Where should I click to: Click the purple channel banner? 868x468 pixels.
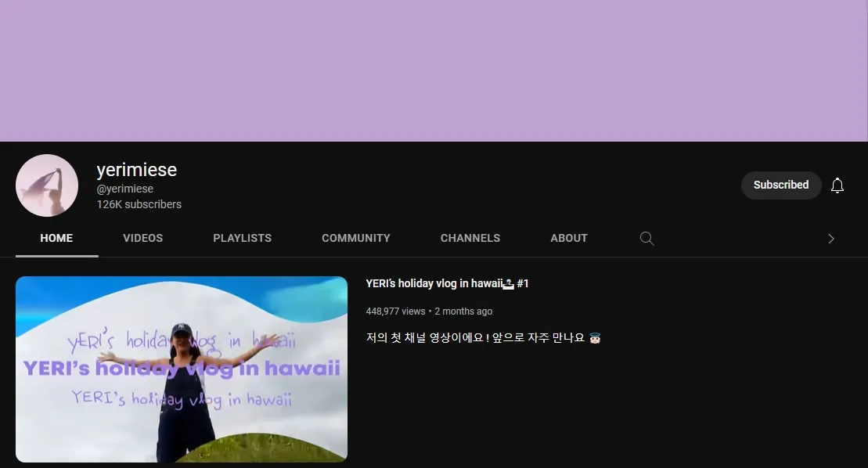point(434,70)
